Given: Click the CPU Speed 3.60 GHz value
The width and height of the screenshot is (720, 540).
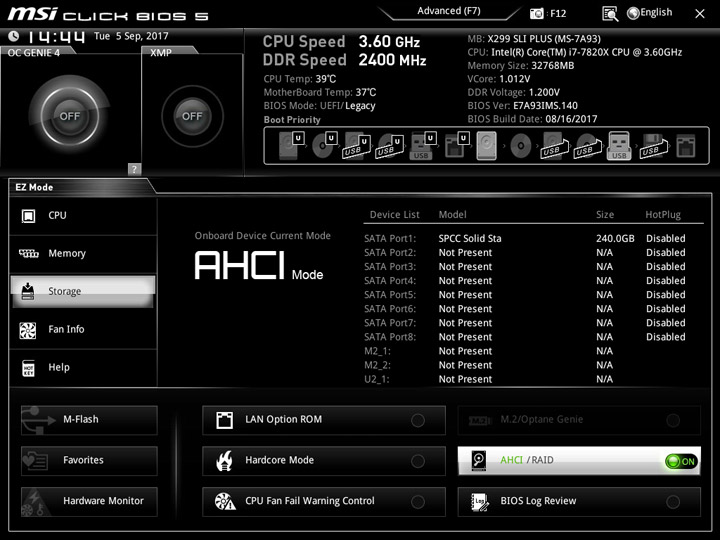Looking at the screenshot, I should (x=389, y=41).
